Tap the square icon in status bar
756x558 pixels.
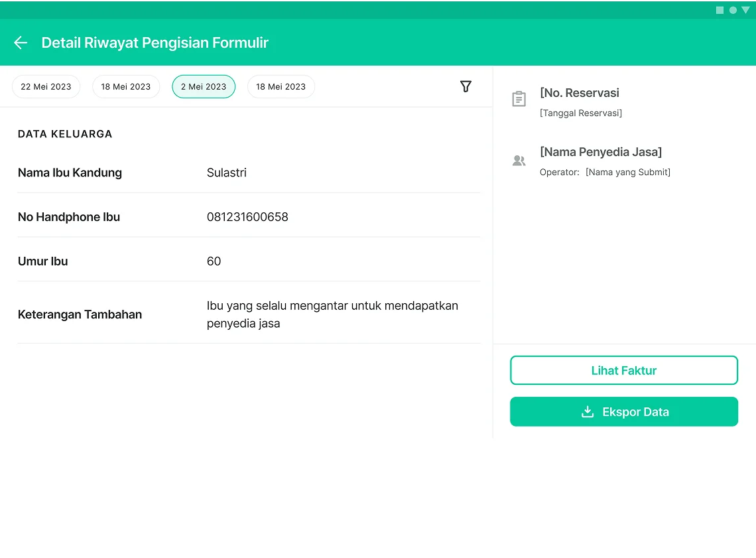click(720, 10)
